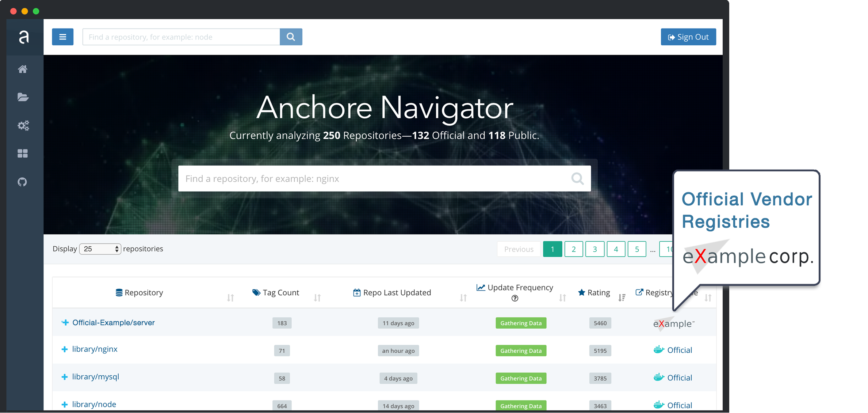Viewport: 868px width, 413px height.
Task: Click the top bar search magnifier button
Action: (291, 37)
